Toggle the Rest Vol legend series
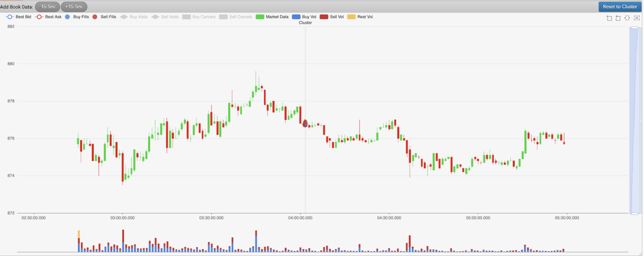 point(360,17)
